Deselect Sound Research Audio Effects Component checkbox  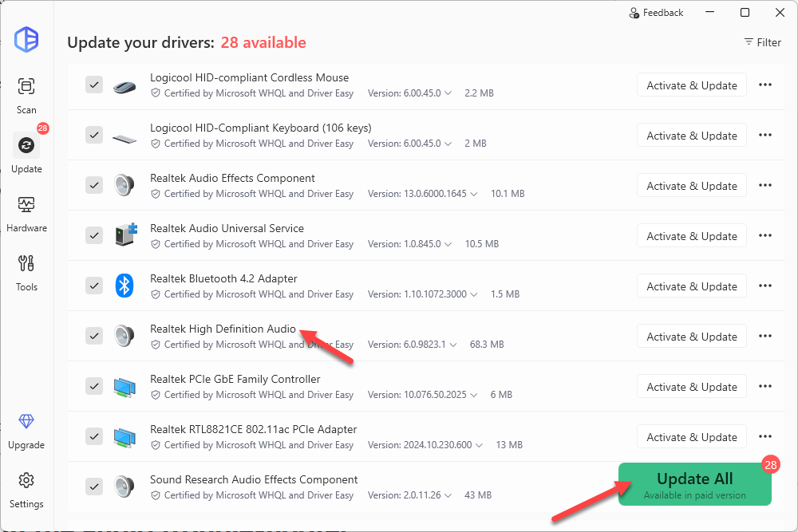(x=94, y=487)
